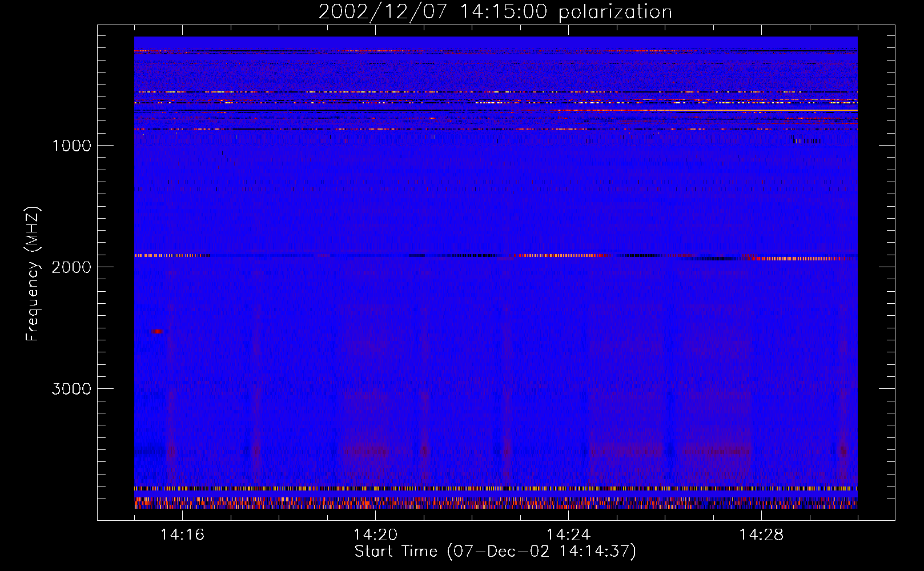
Task: Click the 3000 frequency tick label
Action: [71, 389]
